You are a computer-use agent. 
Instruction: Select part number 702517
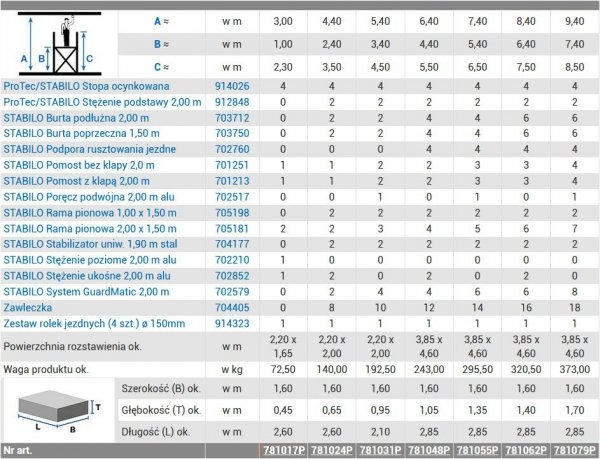(x=232, y=197)
